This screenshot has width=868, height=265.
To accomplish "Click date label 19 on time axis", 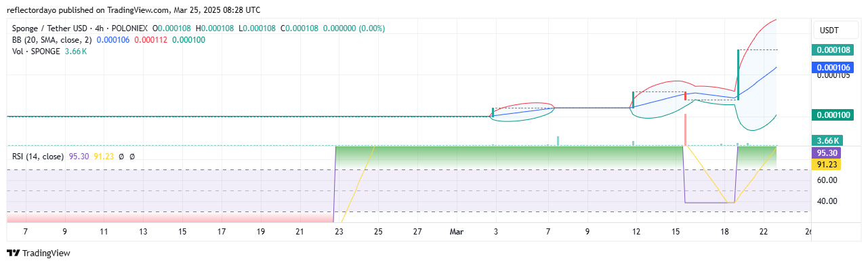I will (261, 232).
